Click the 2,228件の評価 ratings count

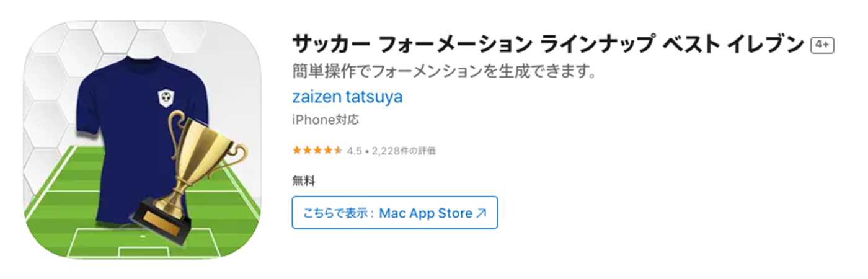[404, 151]
